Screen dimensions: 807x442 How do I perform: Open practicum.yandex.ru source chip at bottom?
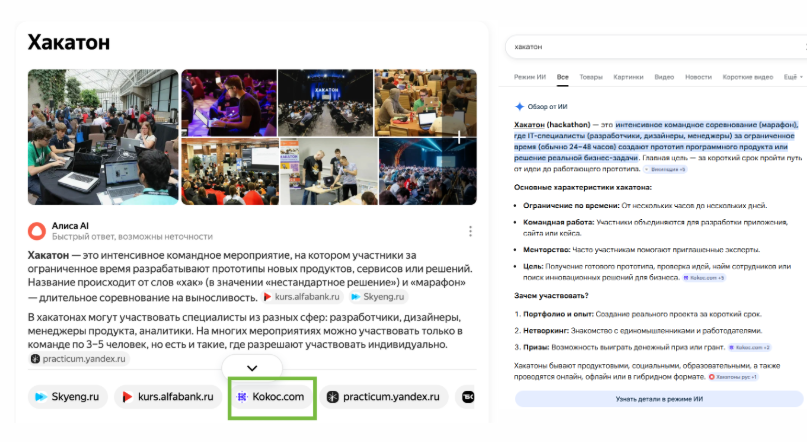click(x=383, y=397)
